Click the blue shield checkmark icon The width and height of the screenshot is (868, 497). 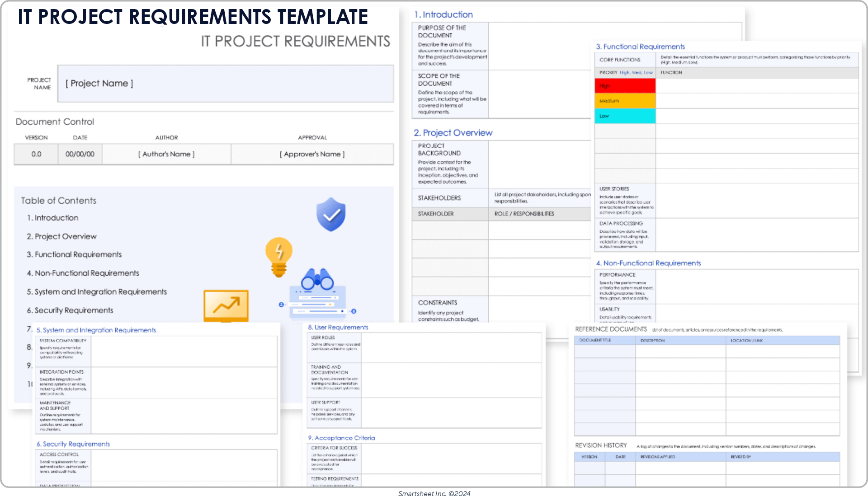(x=331, y=214)
